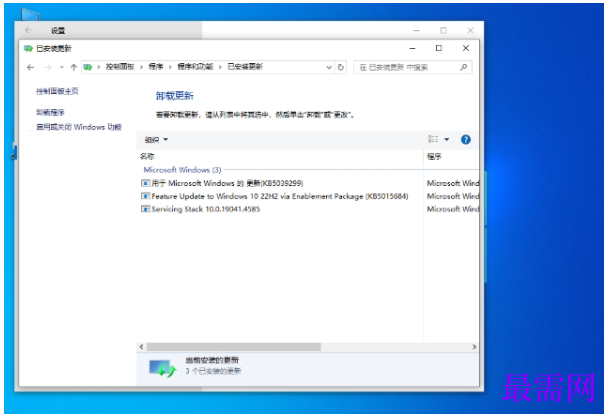Click the scroll left arrow of list
This screenshot has height=419, width=614.
[x=141, y=347]
